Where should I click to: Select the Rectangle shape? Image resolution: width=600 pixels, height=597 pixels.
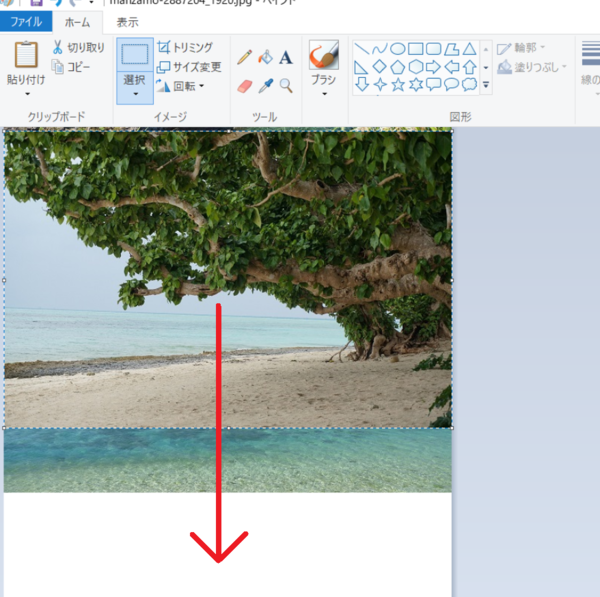point(416,49)
